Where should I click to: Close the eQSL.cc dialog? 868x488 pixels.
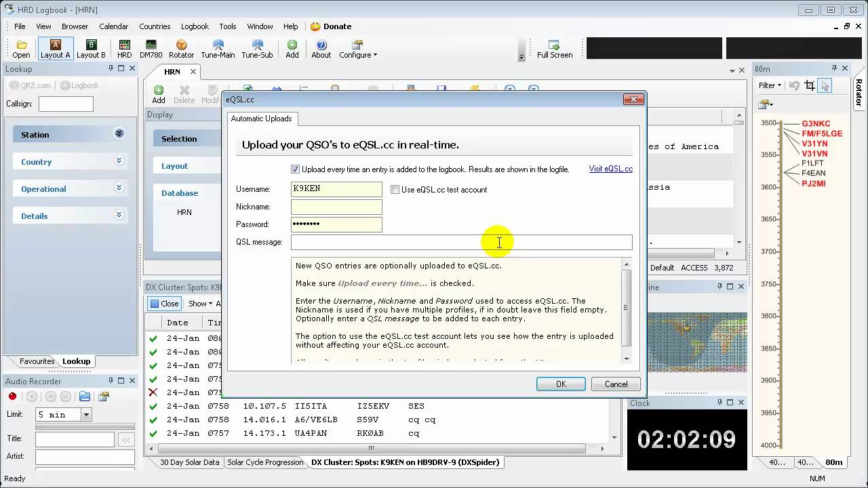click(633, 100)
